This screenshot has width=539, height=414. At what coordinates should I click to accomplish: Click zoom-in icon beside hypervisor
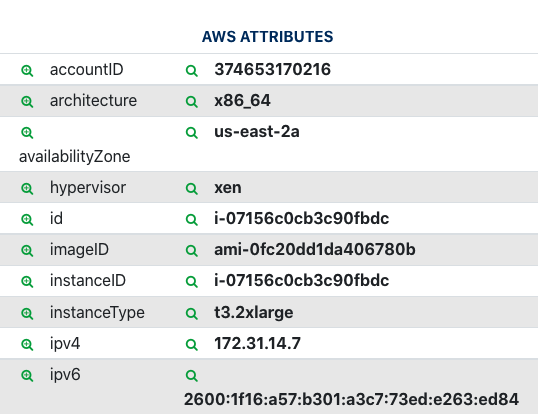[x=27, y=188]
